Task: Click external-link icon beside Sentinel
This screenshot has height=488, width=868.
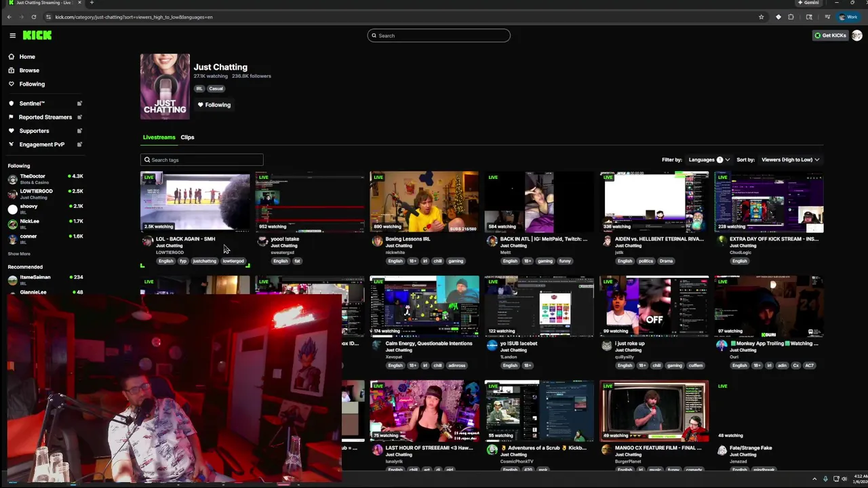Action: pos(79,104)
